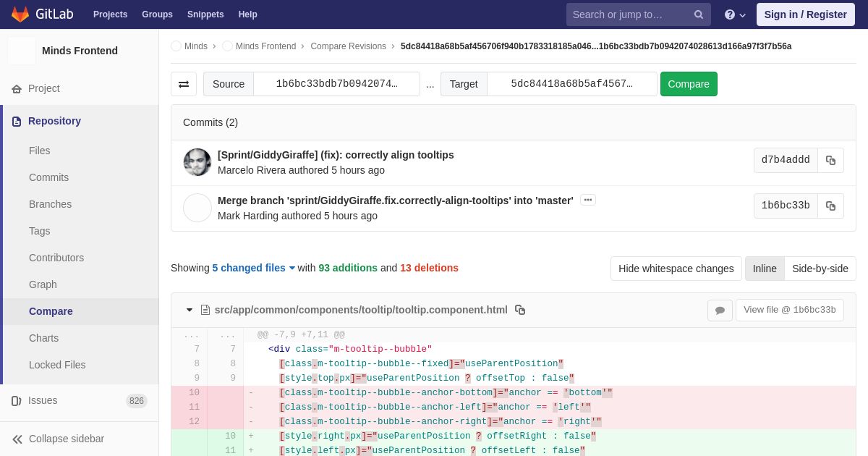This screenshot has width=868, height=456.
Task: Click View file @ 1b6bc33b
Action: click(x=790, y=310)
